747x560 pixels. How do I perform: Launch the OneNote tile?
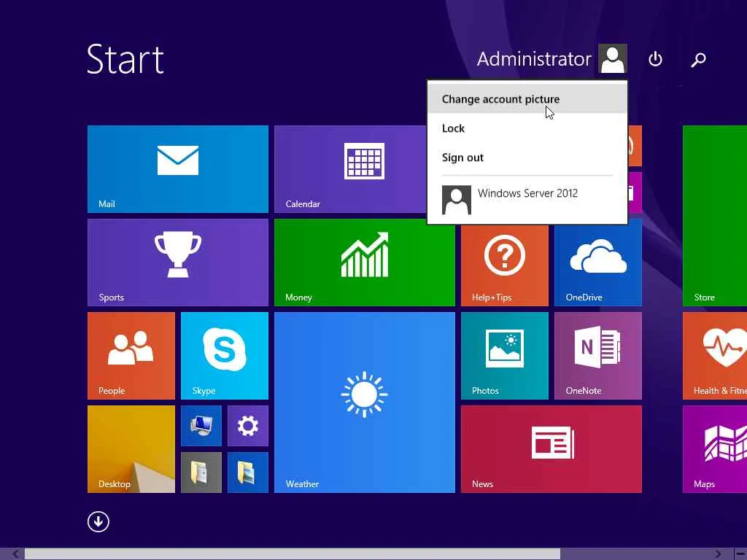598,356
